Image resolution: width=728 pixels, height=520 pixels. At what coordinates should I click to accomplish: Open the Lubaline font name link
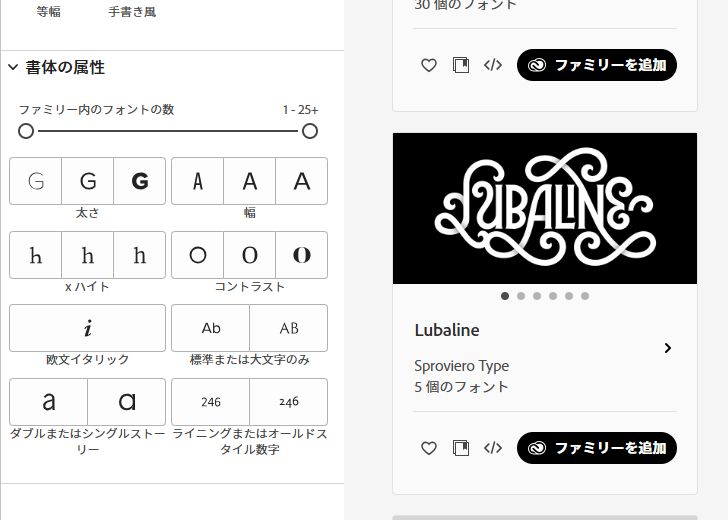tap(447, 330)
